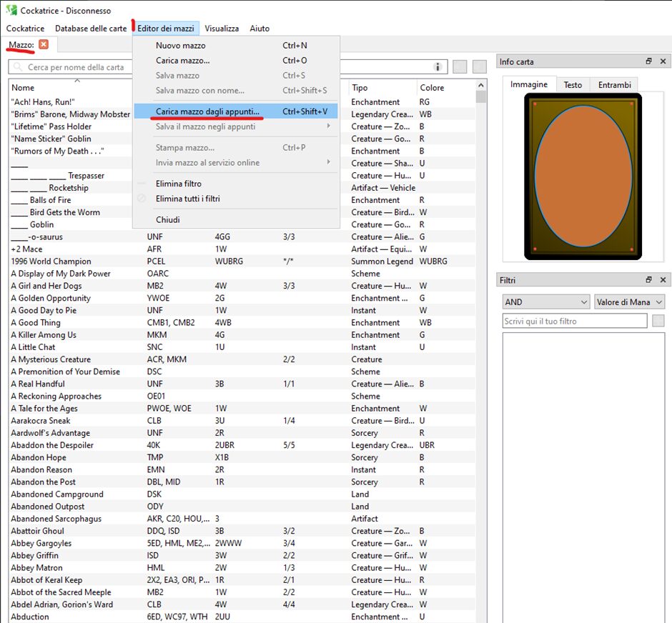Click the info icon in the search bar
The width and height of the screenshot is (672, 623).
point(438,67)
